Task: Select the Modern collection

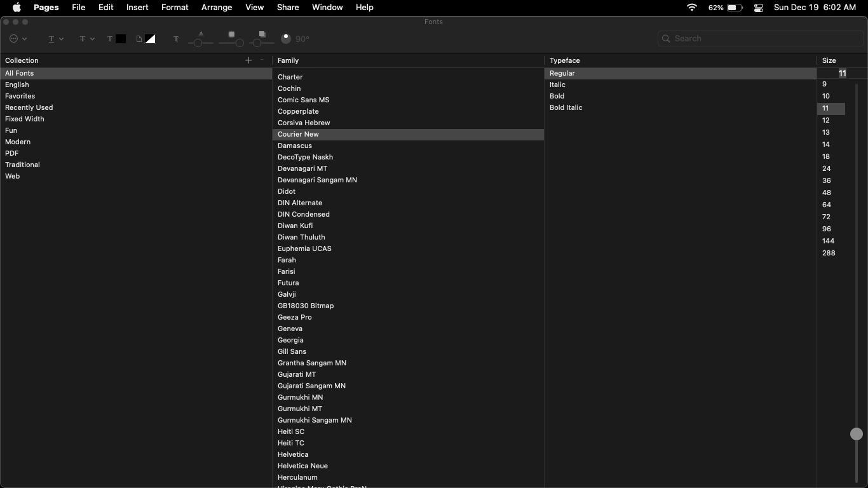Action: 136,142
